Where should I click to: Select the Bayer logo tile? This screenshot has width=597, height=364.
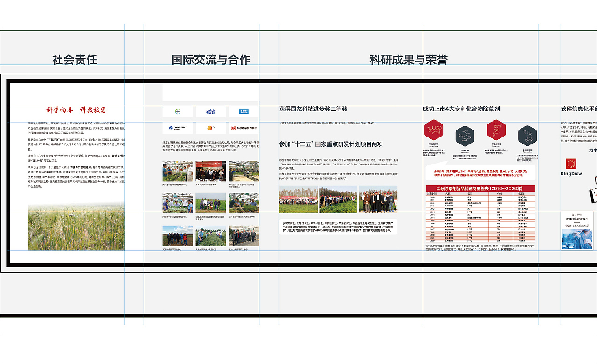pos(177,112)
